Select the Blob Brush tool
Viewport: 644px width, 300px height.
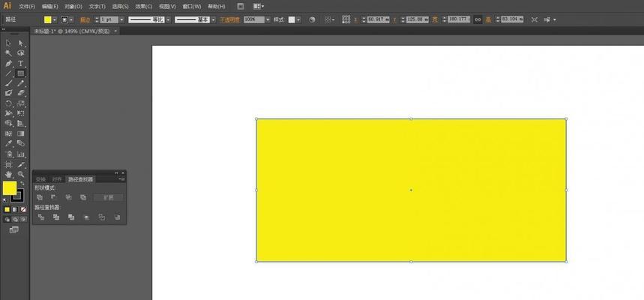coord(8,93)
